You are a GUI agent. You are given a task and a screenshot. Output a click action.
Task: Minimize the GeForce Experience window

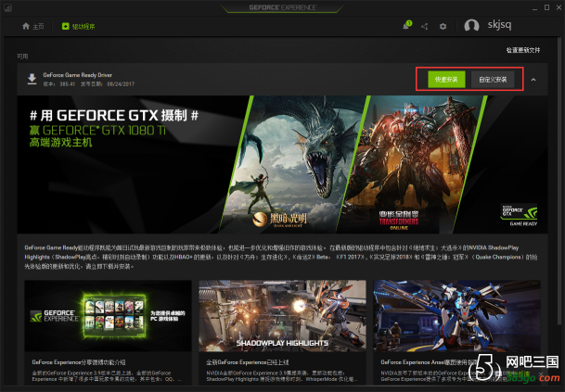[534, 7]
